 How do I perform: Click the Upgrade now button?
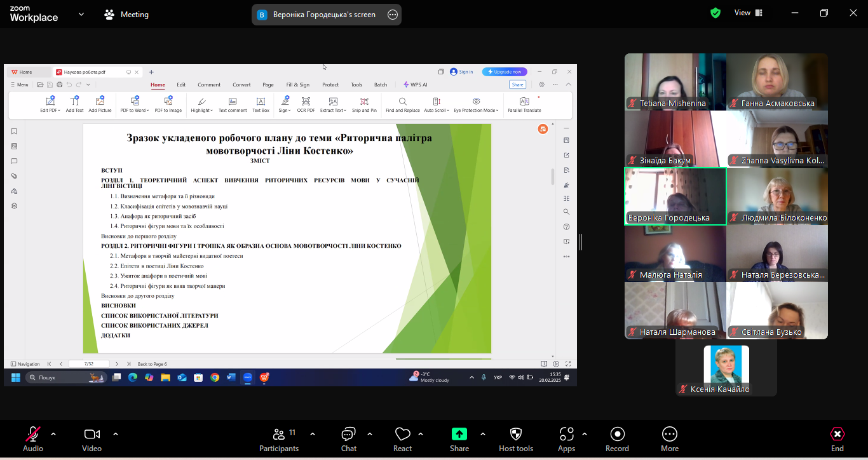pos(505,72)
